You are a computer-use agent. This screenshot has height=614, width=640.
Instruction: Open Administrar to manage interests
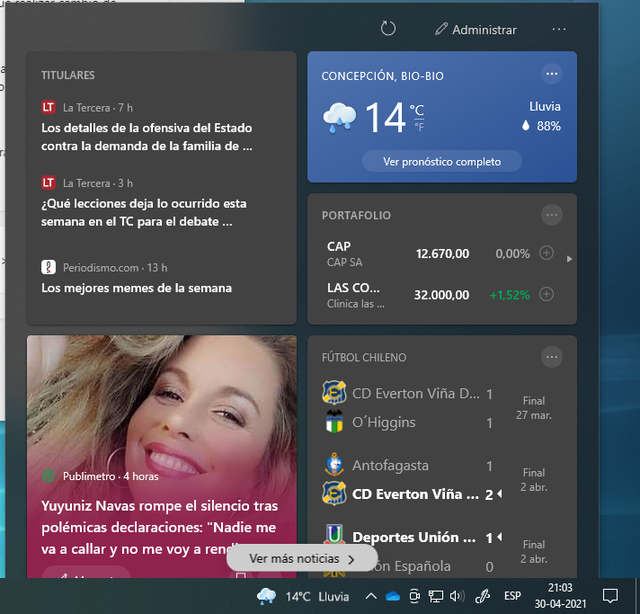tap(476, 29)
